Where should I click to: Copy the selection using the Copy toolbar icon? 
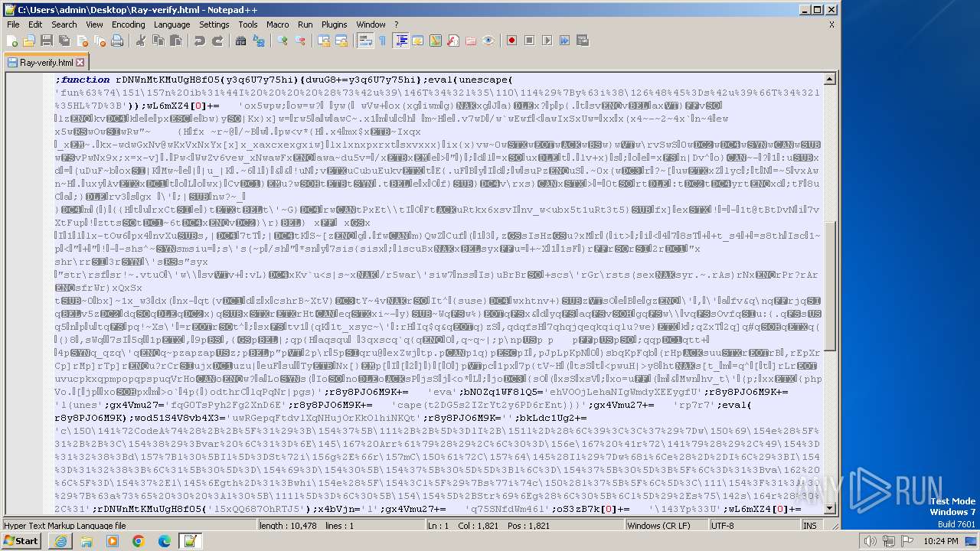coord(158,41)
